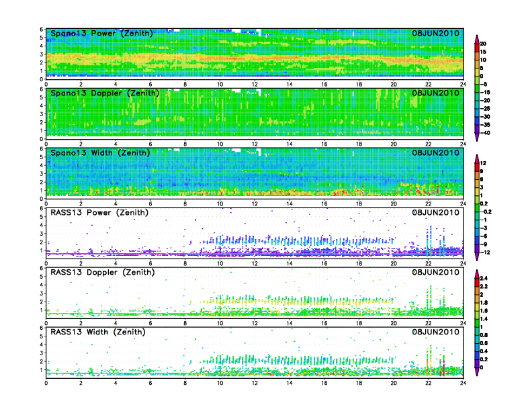532x411 pixels.
Task: Select the purple bottom arrow of the top colorbar
Action: coord(477,137)
